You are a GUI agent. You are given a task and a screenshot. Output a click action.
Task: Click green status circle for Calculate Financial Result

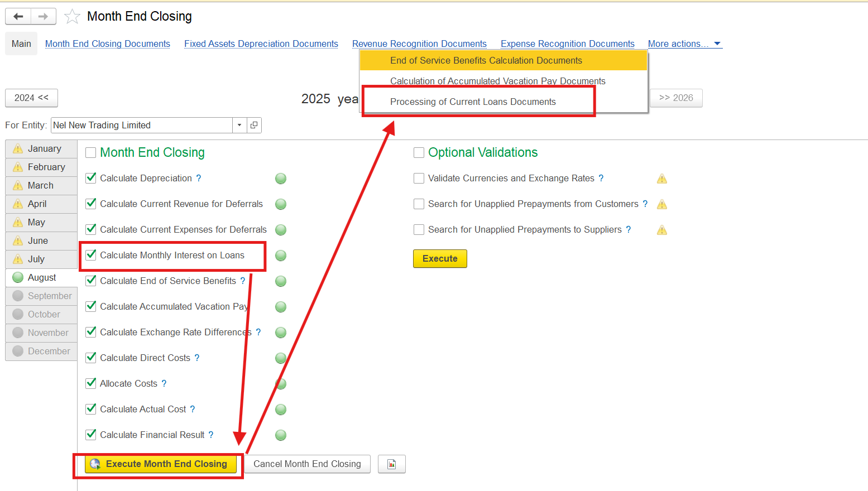pyautogui.click(x=281, y=435)
